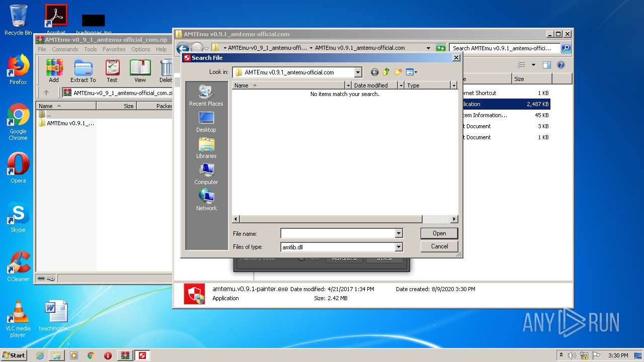Image resolution: width=644 pixels, height=362 pixels.
Task: Click Cancel button in Search File dialog
Action: (x=439, y=246)
